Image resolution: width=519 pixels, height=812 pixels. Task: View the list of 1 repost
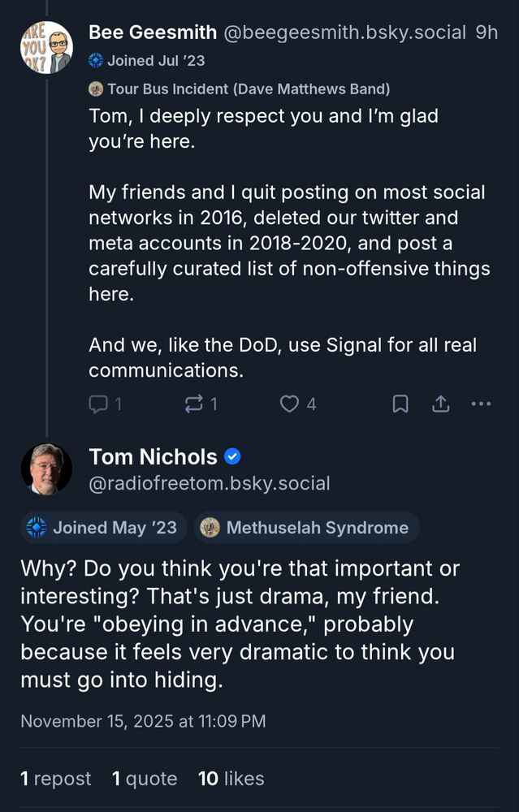[56, 779]
